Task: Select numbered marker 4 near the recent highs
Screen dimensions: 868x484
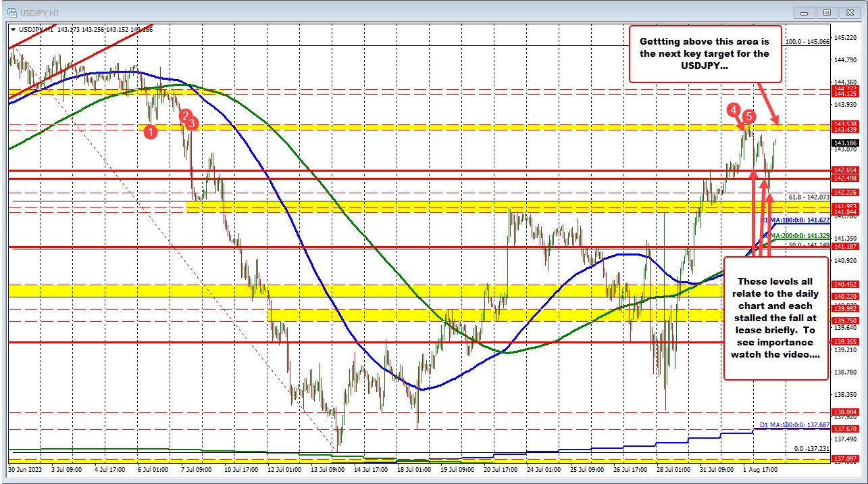Action: (x=734, y=108)
